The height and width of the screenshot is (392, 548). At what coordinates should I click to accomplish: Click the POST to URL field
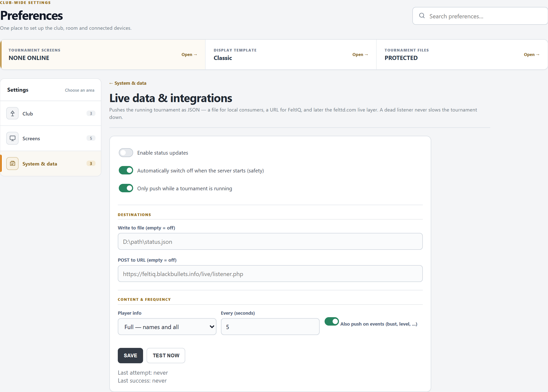tap(270, 274)
